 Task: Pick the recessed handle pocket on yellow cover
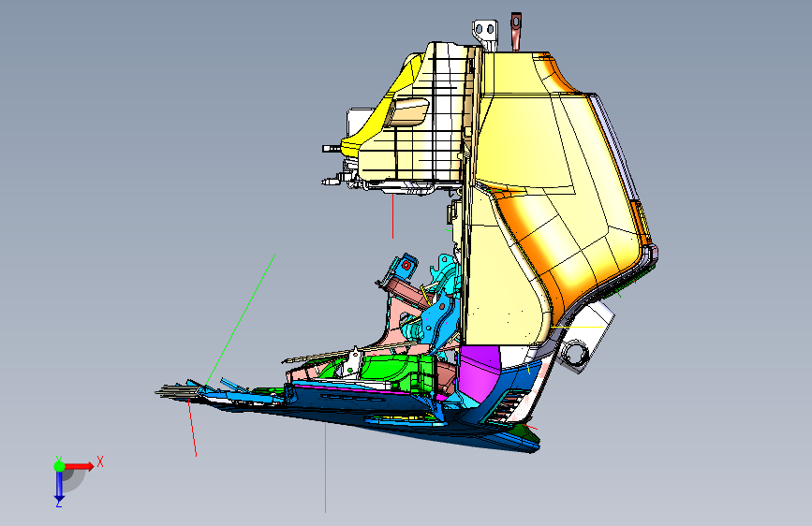coord(409,111)
